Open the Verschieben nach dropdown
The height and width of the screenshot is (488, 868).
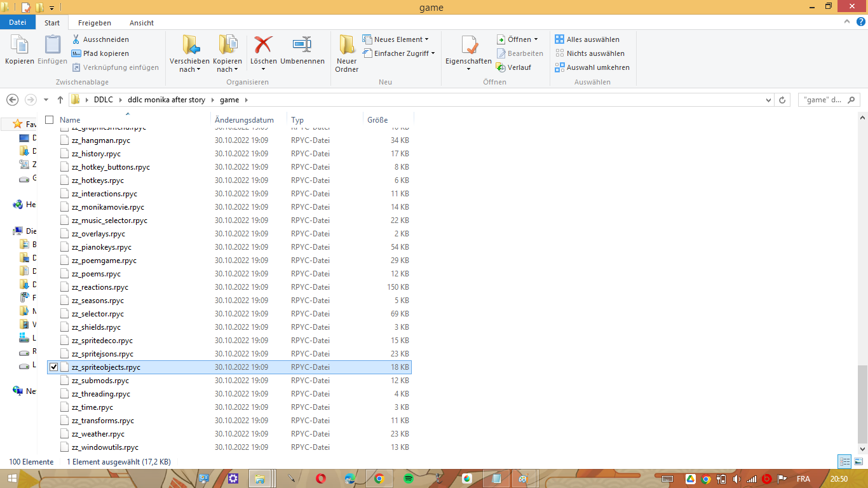click(190, 54)
